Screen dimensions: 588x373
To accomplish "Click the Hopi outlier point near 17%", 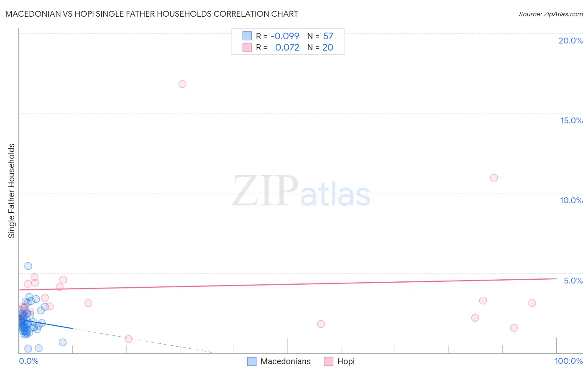I will pos(182,84).
